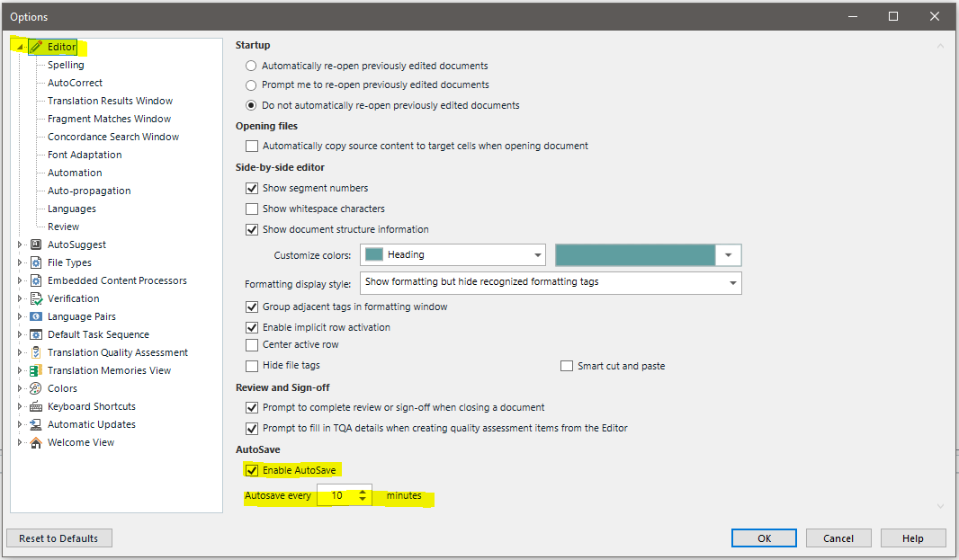Select the Welcome View home icon
The width and height of the screenshot is (959, 560).
click(x=36, y=442)
